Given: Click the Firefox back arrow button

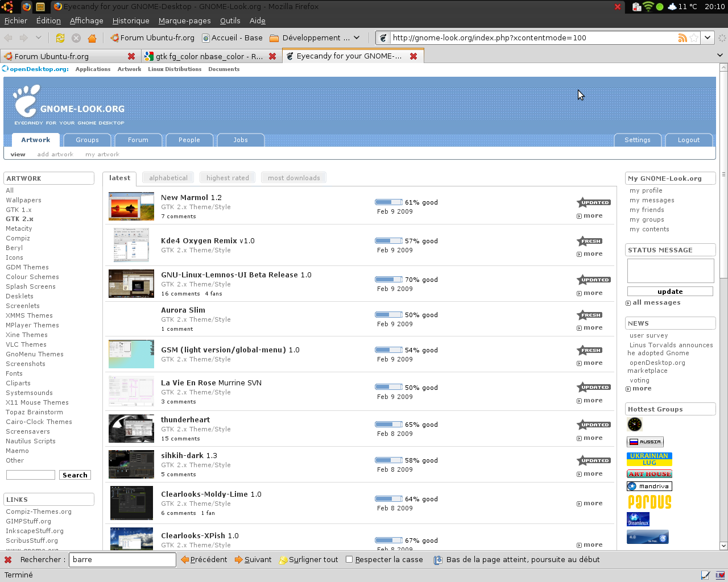Looking at the screenshot, I should (9, 38).
